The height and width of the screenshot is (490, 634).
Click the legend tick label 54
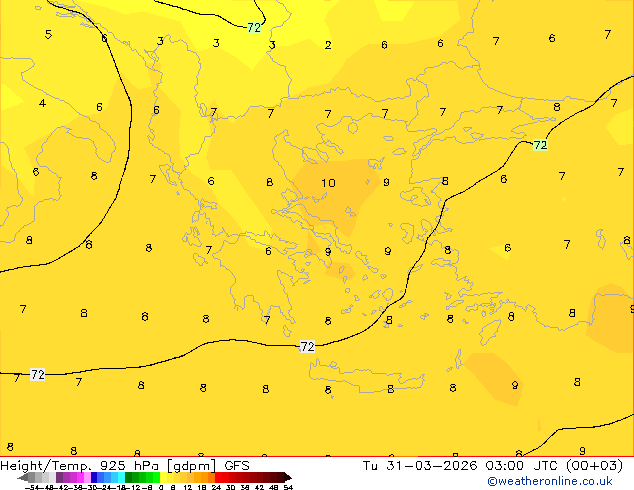pos(288,488)
